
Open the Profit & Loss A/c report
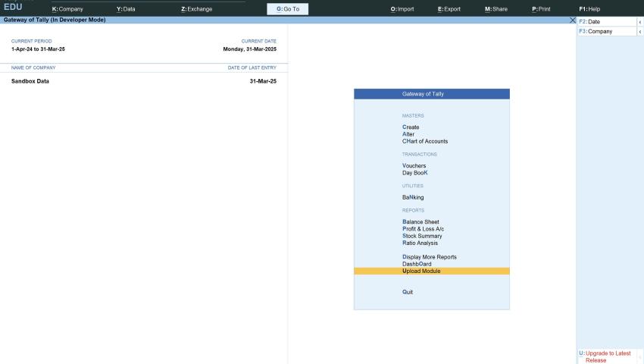[423, 229]
